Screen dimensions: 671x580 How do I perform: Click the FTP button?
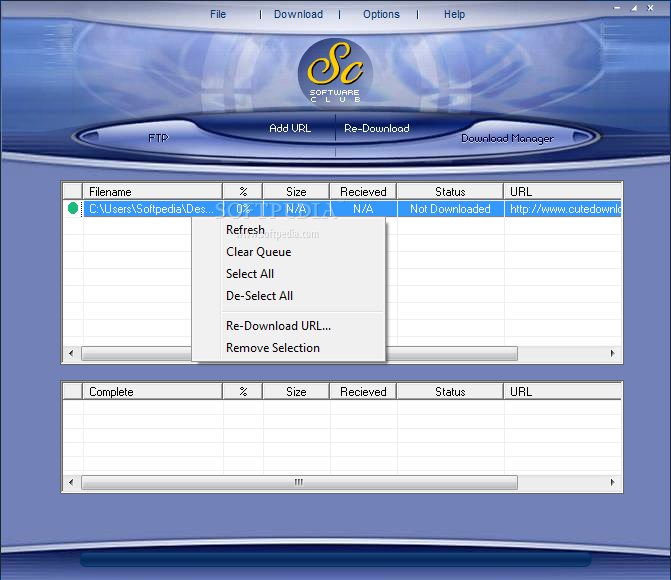(x=158, y=138)
